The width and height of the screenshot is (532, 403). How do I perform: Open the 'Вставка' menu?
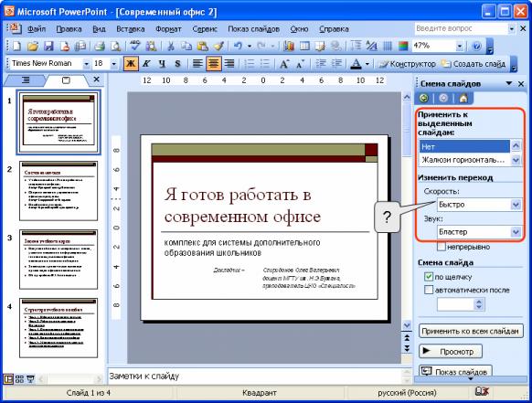131,29
